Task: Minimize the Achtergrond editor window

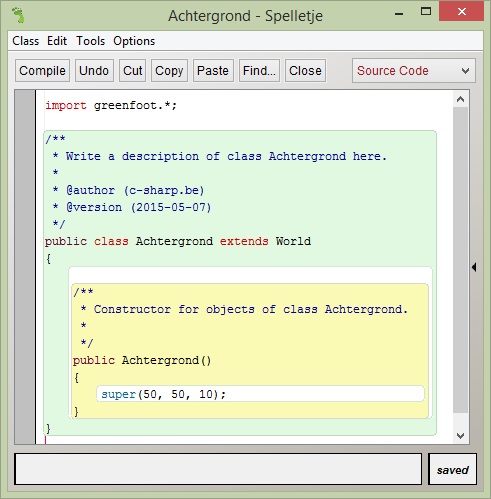Action: 399,14
